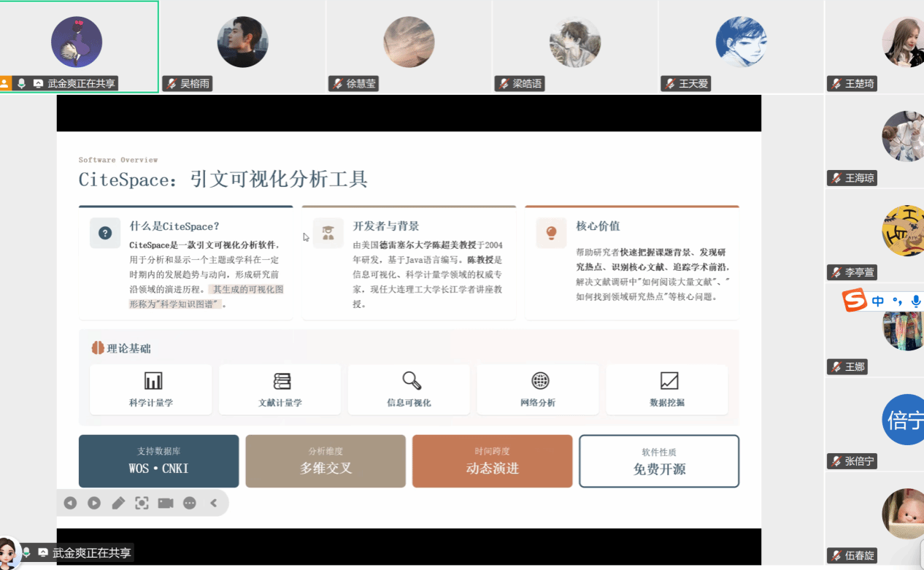Screen dimensions: 924x570
Task: Collapse the slide toolbar with chevron
Action: coord(214,503)
